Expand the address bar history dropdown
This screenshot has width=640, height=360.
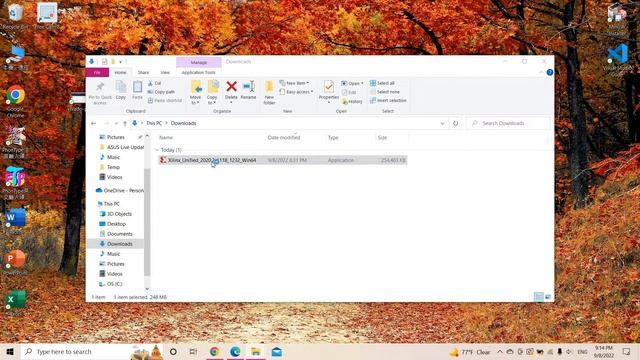tap(442, 123)
